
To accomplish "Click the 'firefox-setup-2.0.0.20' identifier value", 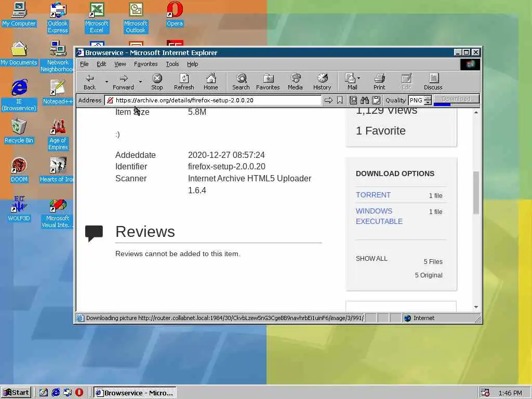I will tap(227, 167).
